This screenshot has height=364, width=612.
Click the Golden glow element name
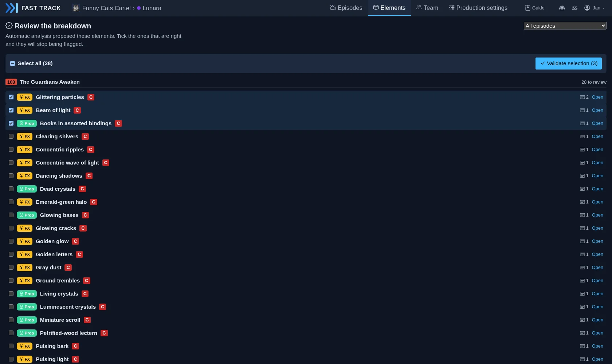click(x=52, y=241)
